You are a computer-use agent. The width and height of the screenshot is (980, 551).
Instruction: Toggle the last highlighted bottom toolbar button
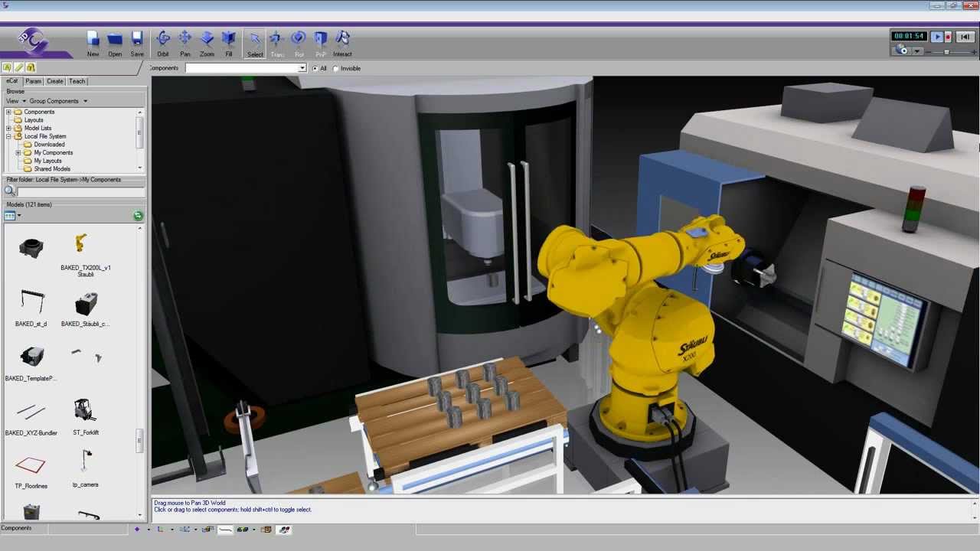click(x=283, y=529)
